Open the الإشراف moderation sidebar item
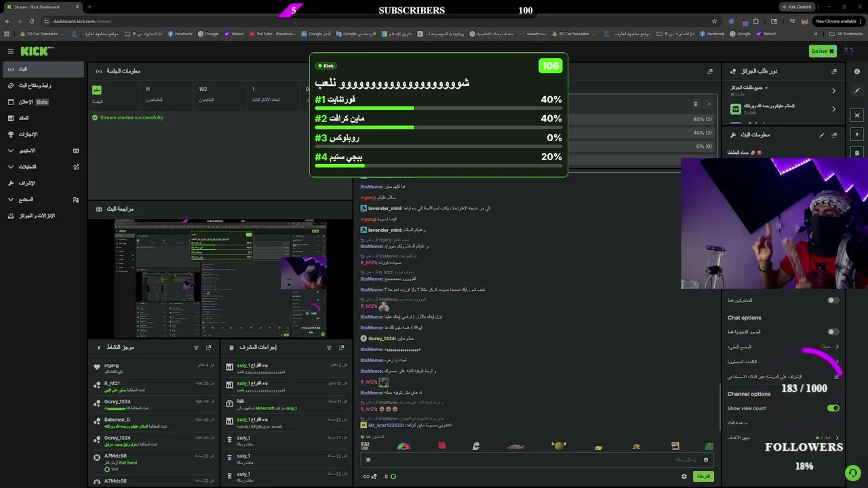 click(43, 183)
